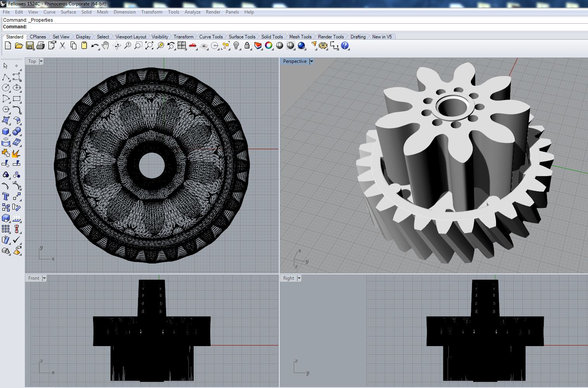Select the Text object tool

[6, 197]
